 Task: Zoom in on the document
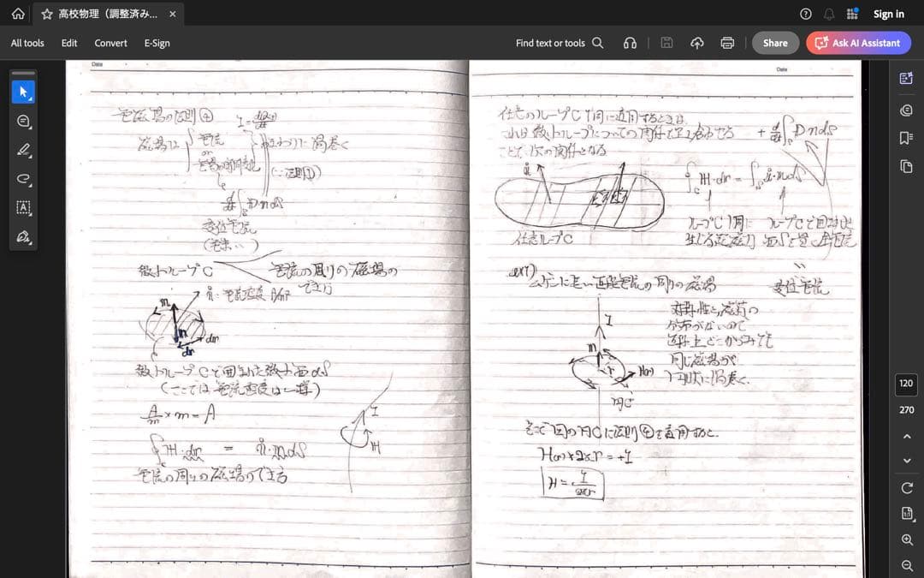point(908,539)
